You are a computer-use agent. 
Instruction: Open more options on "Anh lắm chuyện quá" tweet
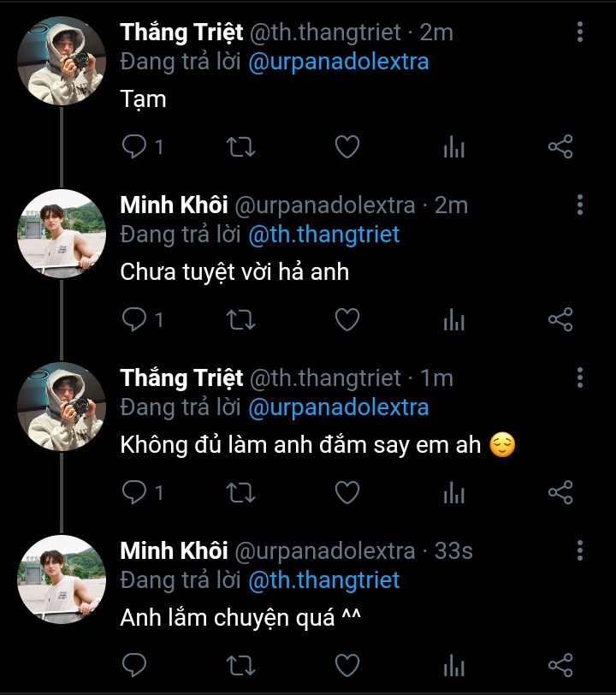tap(580, 550)
